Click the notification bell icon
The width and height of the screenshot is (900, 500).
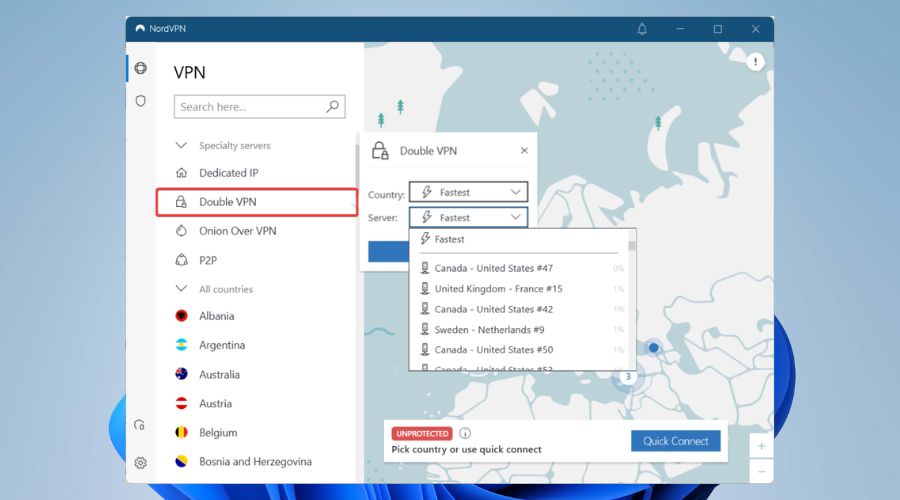tap(642, 29)
